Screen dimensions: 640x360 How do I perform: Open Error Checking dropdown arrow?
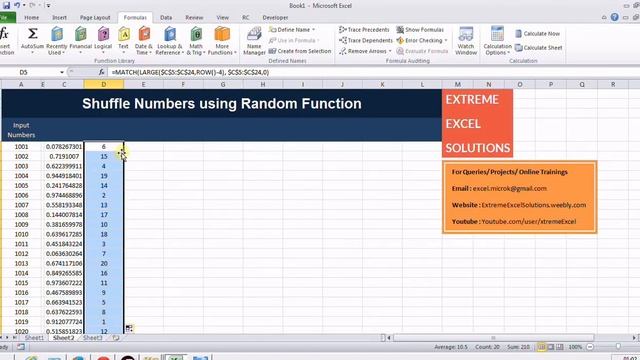tap(446, 40)
